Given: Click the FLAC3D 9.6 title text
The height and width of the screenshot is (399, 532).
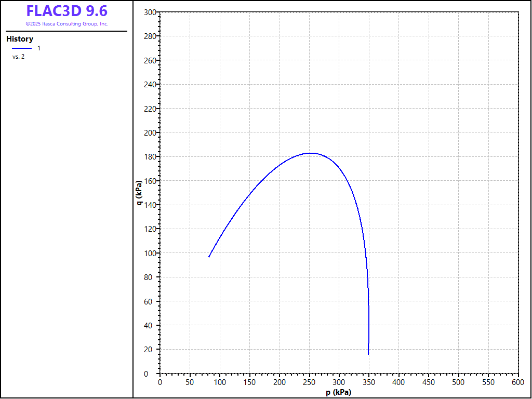Looking at the screenshot, I should [66, 11].
